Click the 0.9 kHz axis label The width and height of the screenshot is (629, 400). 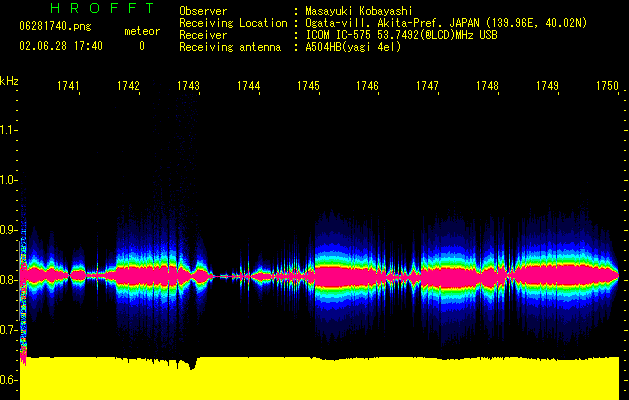click(x=7, y=230)
